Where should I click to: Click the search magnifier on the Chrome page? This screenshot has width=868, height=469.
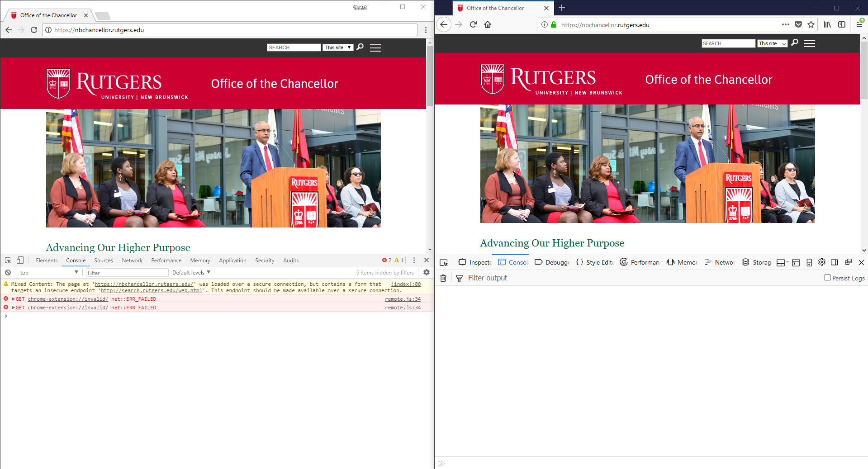click(360, 47)
